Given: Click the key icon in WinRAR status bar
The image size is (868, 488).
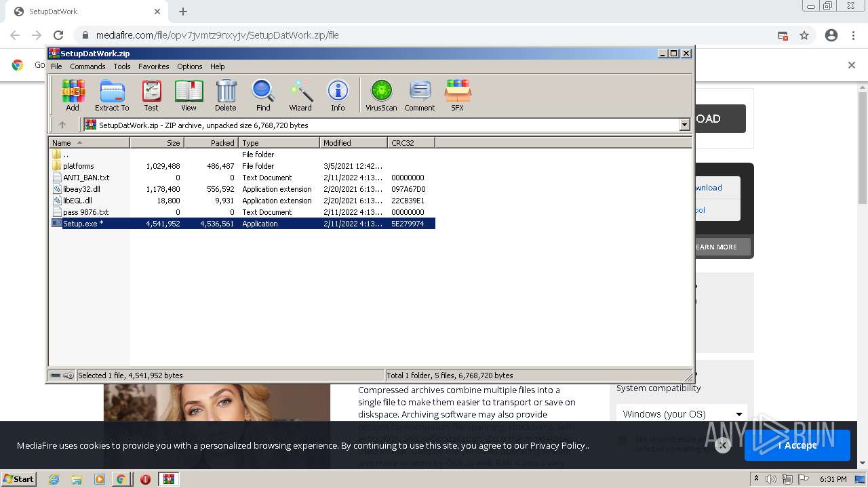Looking at the screenshot, I should (68, 375).
